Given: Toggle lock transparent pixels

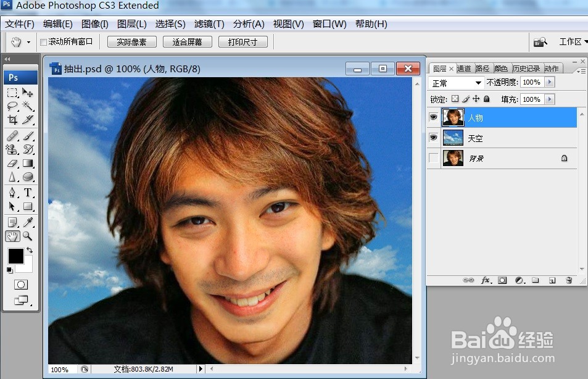Looking at the screenshot, I should tap(455, 99).
